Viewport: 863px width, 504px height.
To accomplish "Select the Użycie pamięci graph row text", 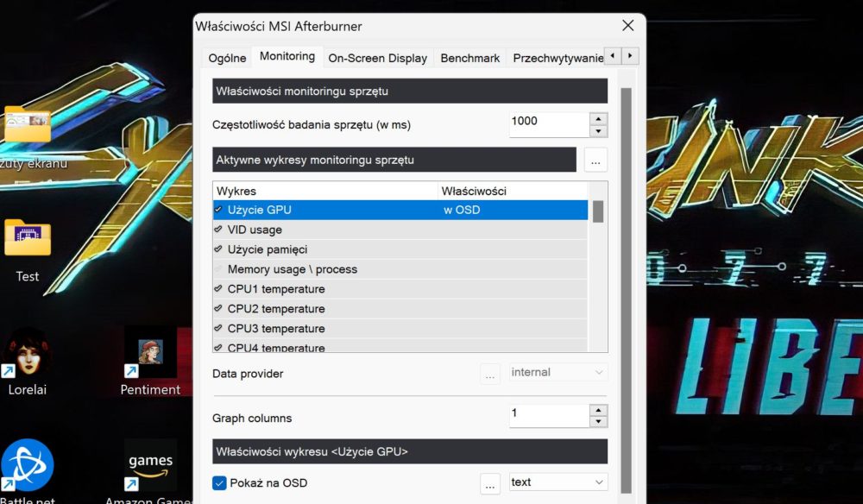I will (x=268, y=249).
